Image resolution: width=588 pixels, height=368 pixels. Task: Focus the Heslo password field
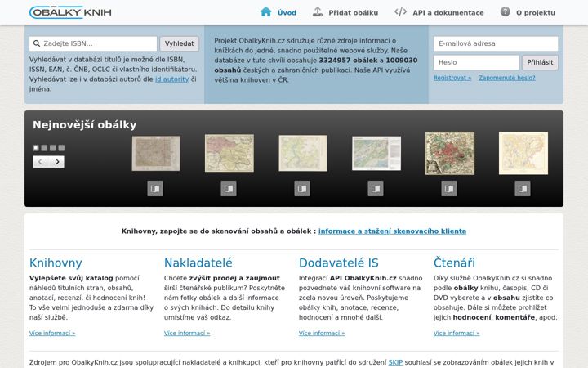[476, 62]
